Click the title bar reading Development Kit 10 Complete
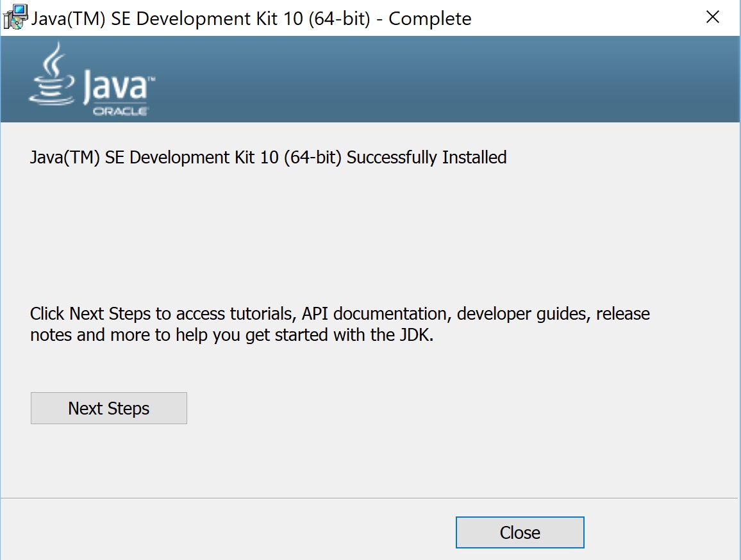 point(253,18)
